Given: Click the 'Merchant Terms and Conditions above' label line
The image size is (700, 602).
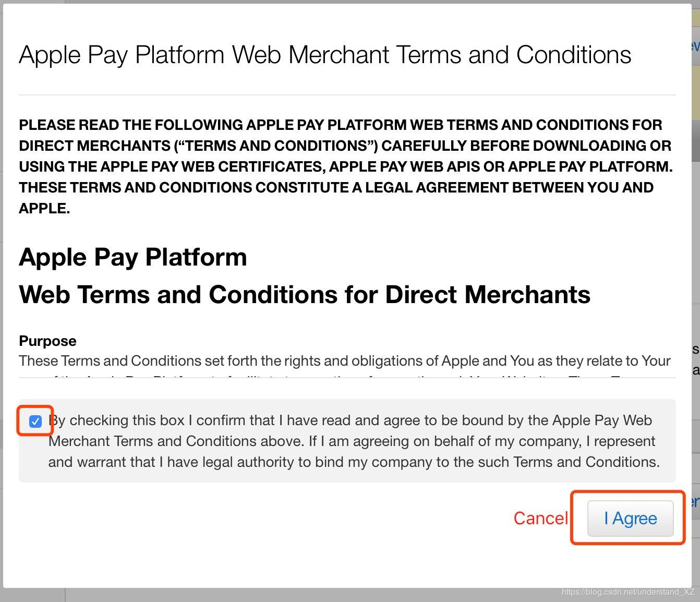Looking at the screenshot, I should [x=352, y=441].
